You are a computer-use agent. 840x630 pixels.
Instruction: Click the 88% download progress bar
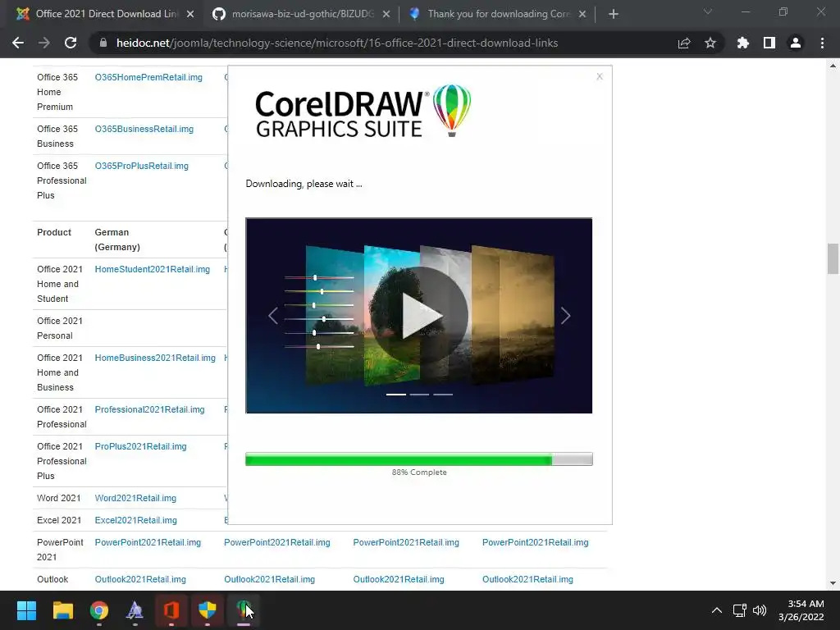pos(419,459)
